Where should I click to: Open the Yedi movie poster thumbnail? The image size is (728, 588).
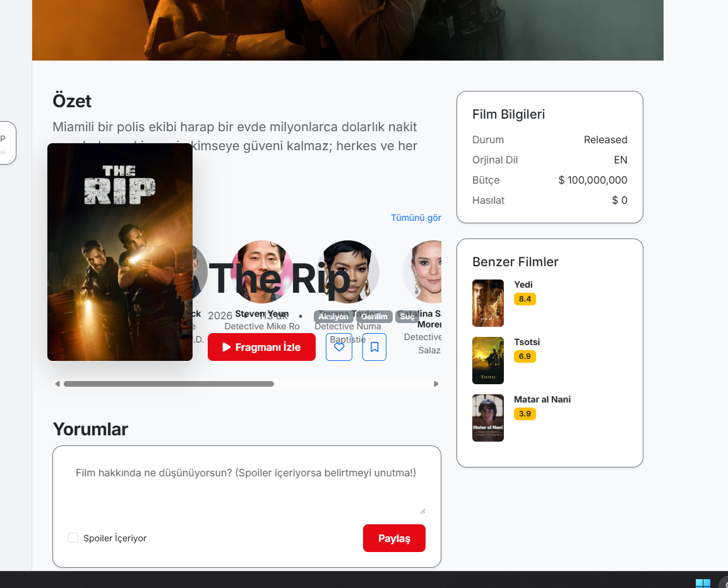(488, 303)
